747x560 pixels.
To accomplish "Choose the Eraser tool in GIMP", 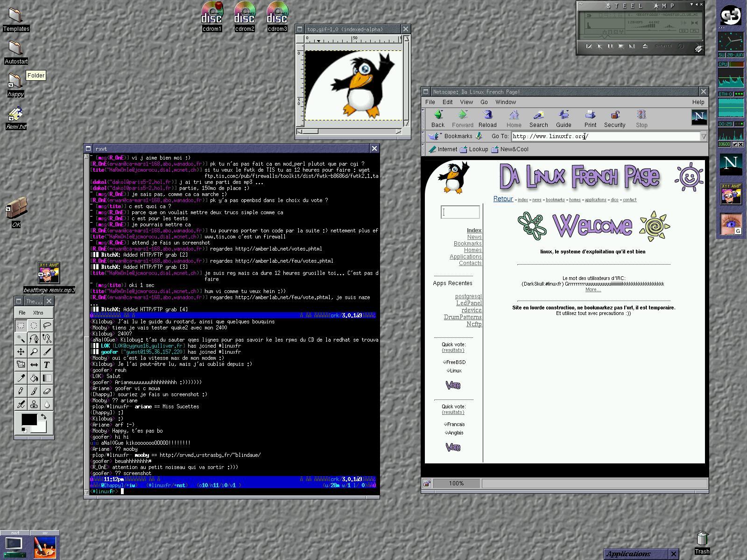I will (47, 391).
